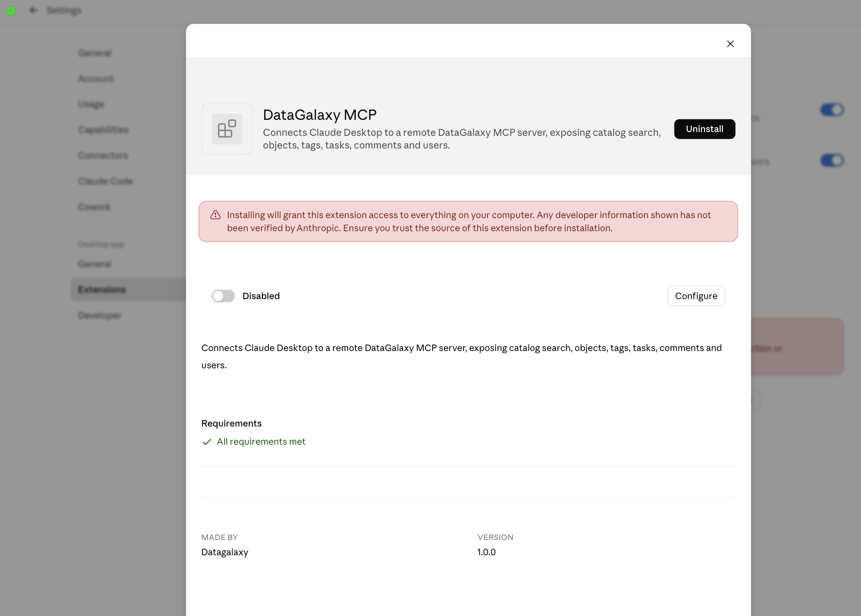The image size is (861, 616).
Task: Select Connectors in the settings sidebar
Action: (x=103, y=155)
